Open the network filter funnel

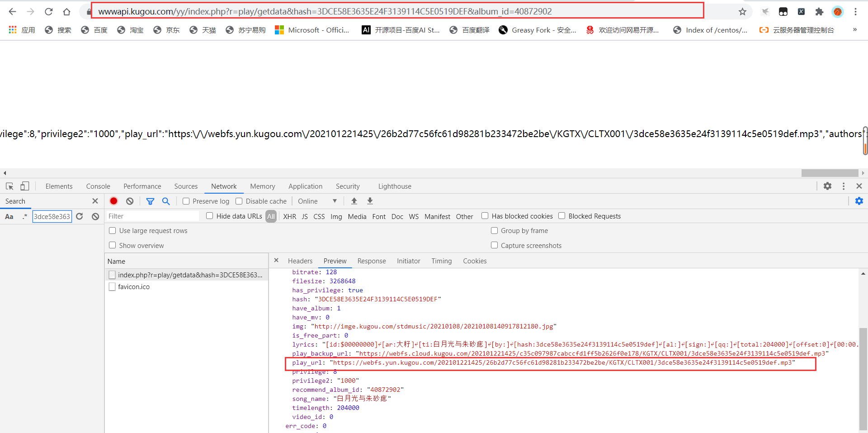pos(151,201)
